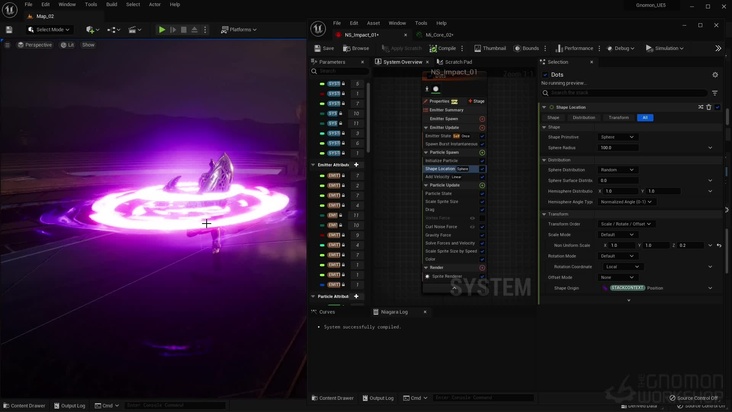The image size is (732, 412).
Task: Toggle the Drag module checkbox
Action: pyautogui.click(x=482, y=209)
